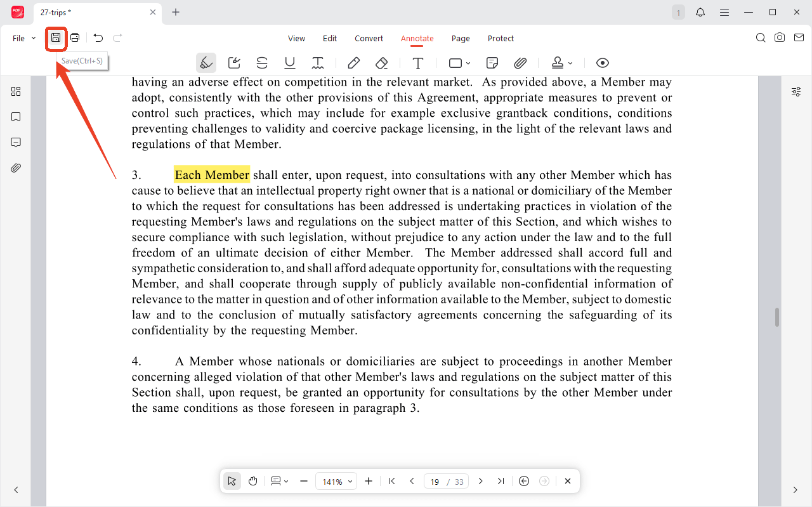Zoom out with the minus button
812x507 pixels.
pos(304,481)
